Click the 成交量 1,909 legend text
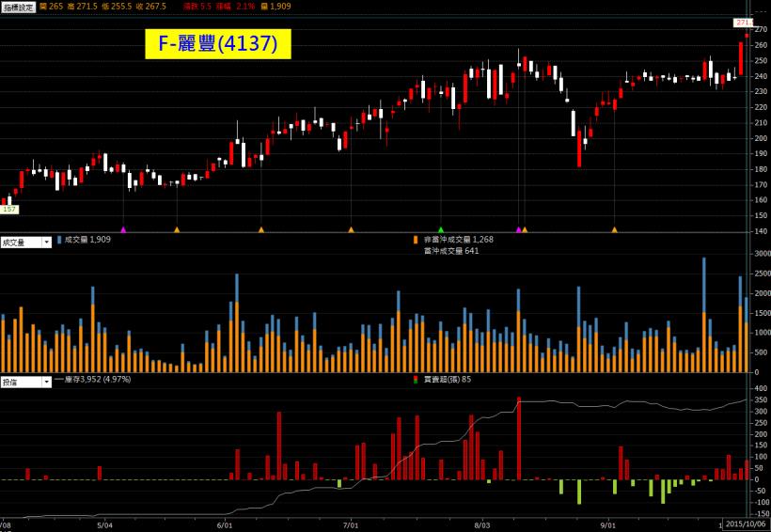Screen dimensions: 771x532 coord(88,240)
